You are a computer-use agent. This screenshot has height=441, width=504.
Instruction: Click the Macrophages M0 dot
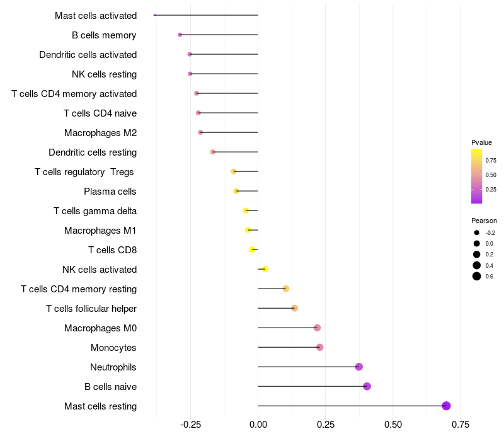coord(317,328)
